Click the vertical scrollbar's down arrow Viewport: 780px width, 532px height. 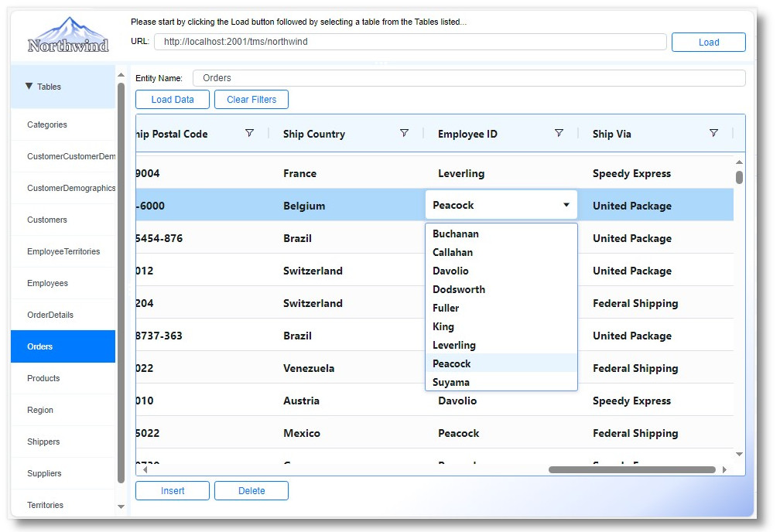739,455
